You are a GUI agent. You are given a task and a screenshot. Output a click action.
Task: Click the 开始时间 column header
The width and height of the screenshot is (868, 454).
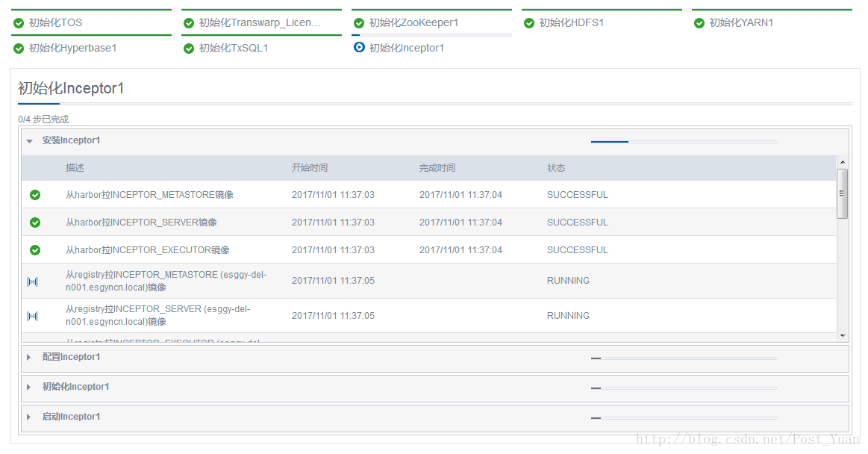point(310,168)
